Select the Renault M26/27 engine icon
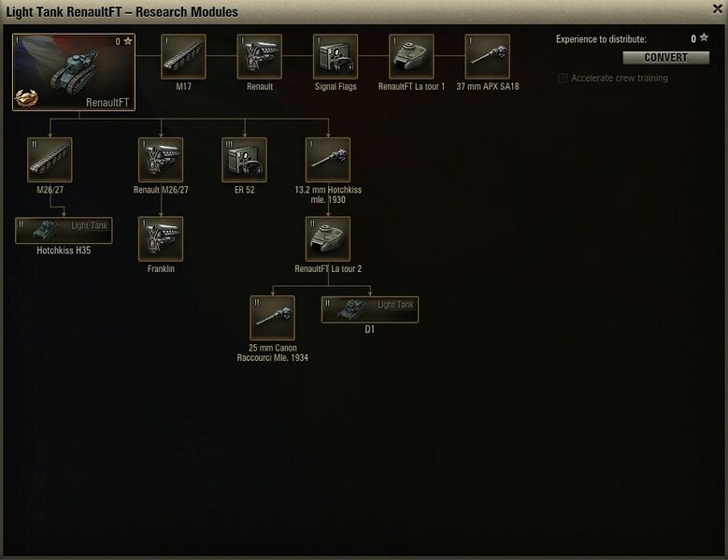 point(161,160)
